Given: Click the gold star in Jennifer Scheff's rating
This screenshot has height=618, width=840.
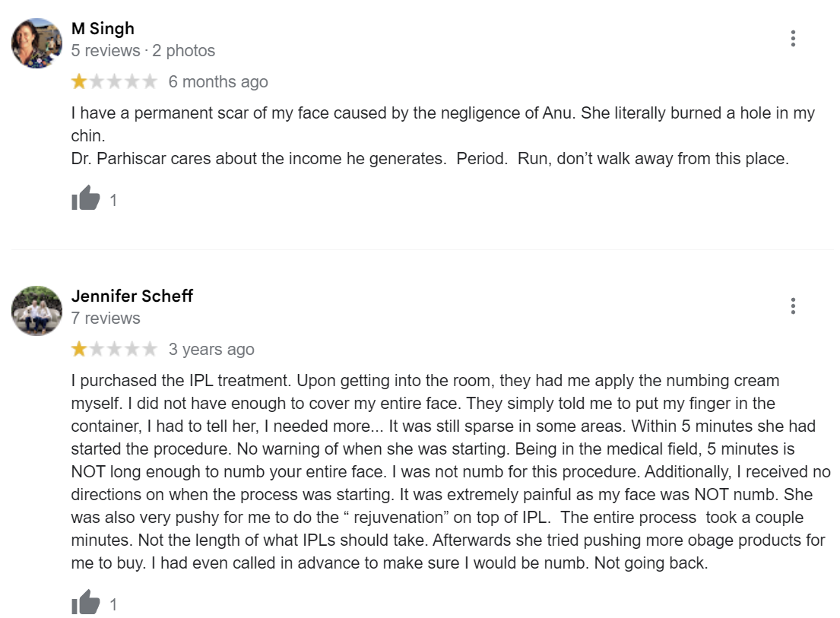Looking at the screenshot, I should pos(79,349).
